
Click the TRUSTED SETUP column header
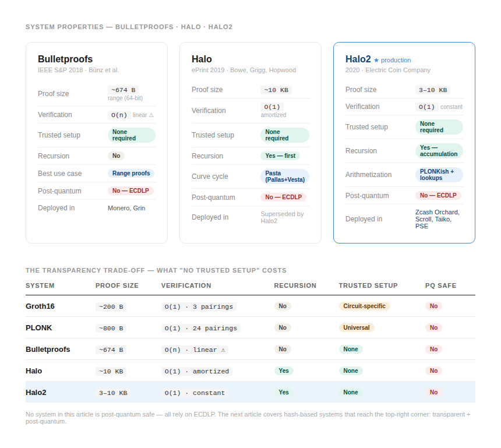click(368, 285)
